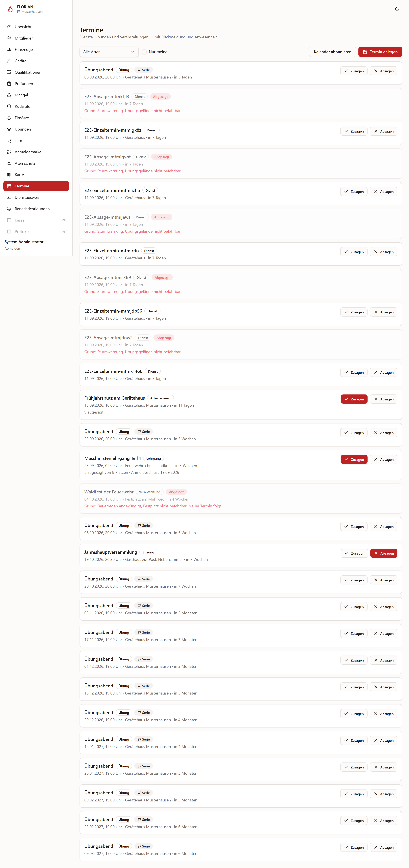The height and width of the screenshot is (868, 409).
Task: Toggle Zusagen for Frühjahrsputz am Gerätehaus
Action: [354, 399]
